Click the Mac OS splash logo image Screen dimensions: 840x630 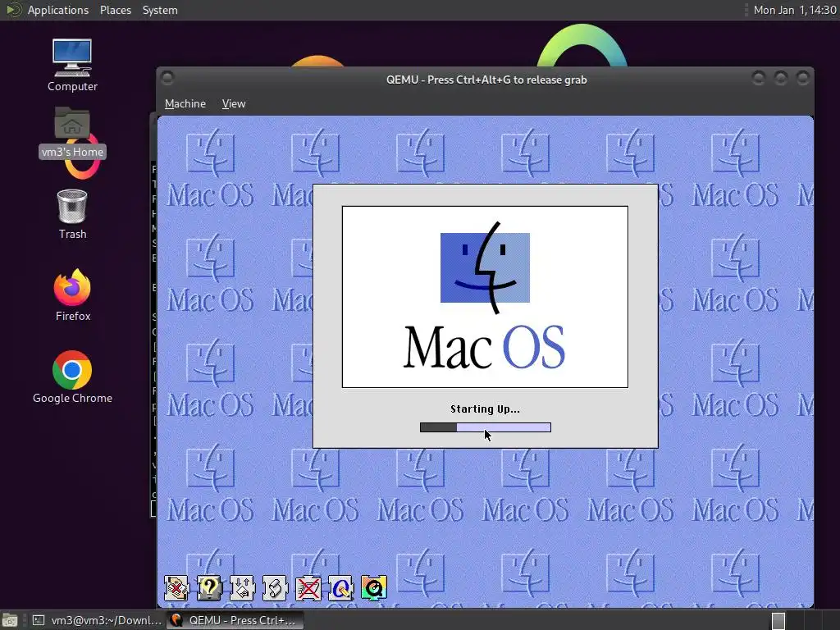485,297
